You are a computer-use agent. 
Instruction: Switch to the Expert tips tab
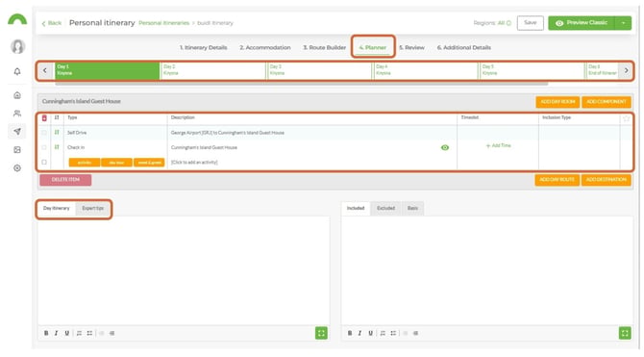pos(93,209)
